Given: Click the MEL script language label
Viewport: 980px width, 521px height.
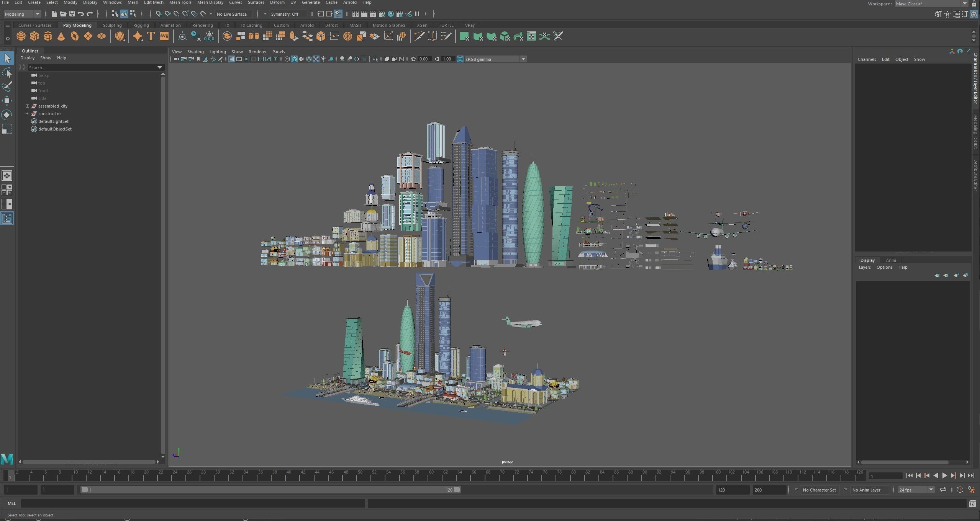Looking at the screenshot, I should point(11,503).
